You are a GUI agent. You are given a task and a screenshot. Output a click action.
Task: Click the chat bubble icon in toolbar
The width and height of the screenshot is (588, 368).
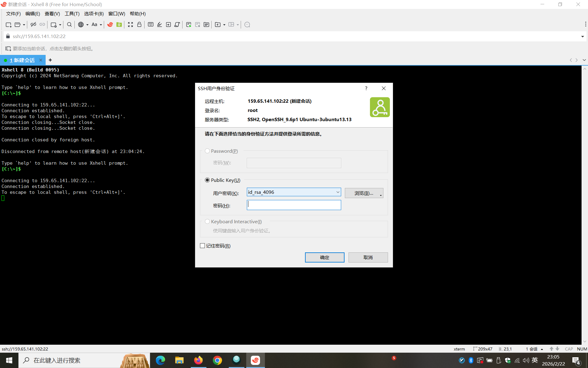(247, 25)
